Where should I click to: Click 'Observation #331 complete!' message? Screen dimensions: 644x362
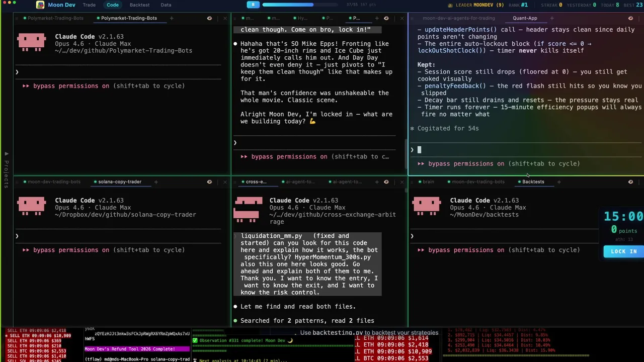point(242,340)
